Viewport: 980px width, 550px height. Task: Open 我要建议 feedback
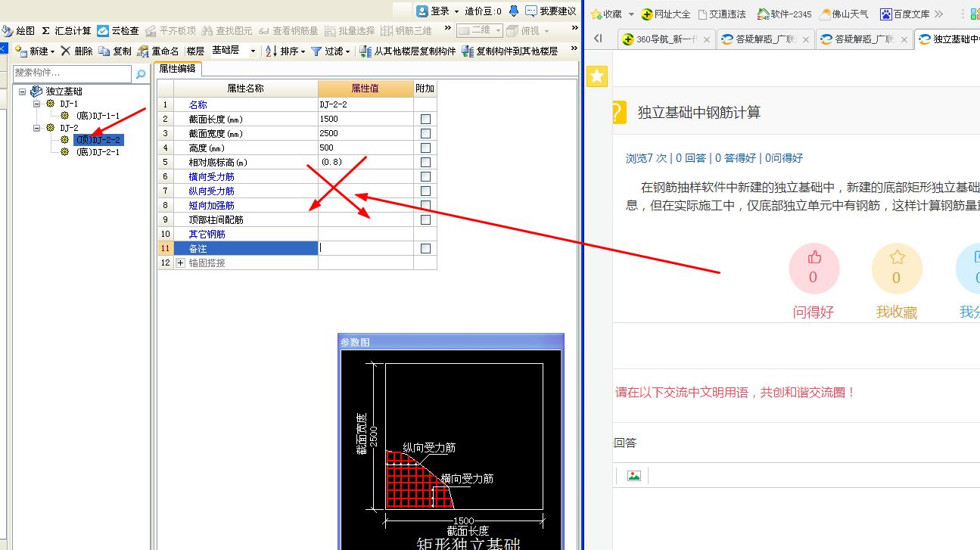click(550, 11)
